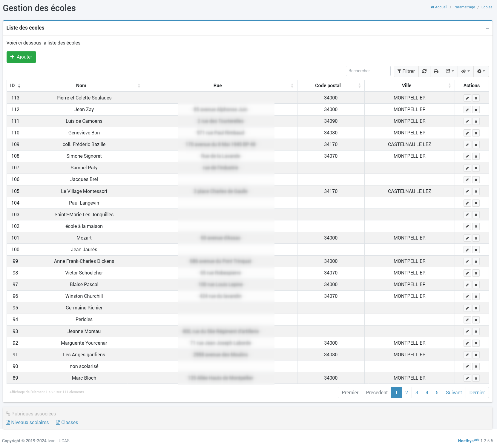This screenshot has width=497, height=448.
Task: Edit the Winston Churchill school row
Action: pos(467,297)
